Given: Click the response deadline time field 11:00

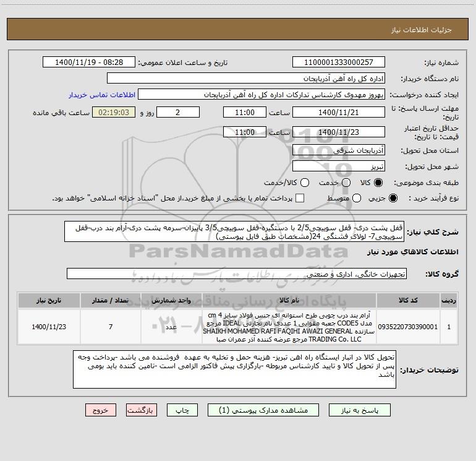Looking at the screenshot, I should pos(245,112).
